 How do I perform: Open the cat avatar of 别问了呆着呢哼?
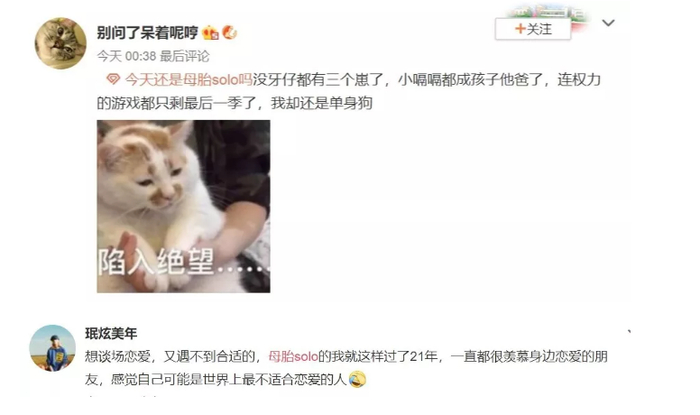[61, 43]
